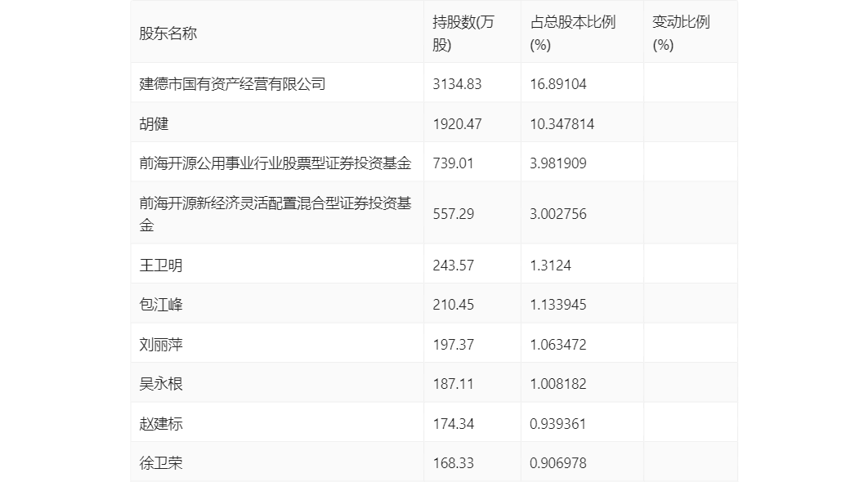Image resolution: width=868 pixels, height=482 pixels.
Task: Click the 0.906978 percentage value
Action: 558,463
